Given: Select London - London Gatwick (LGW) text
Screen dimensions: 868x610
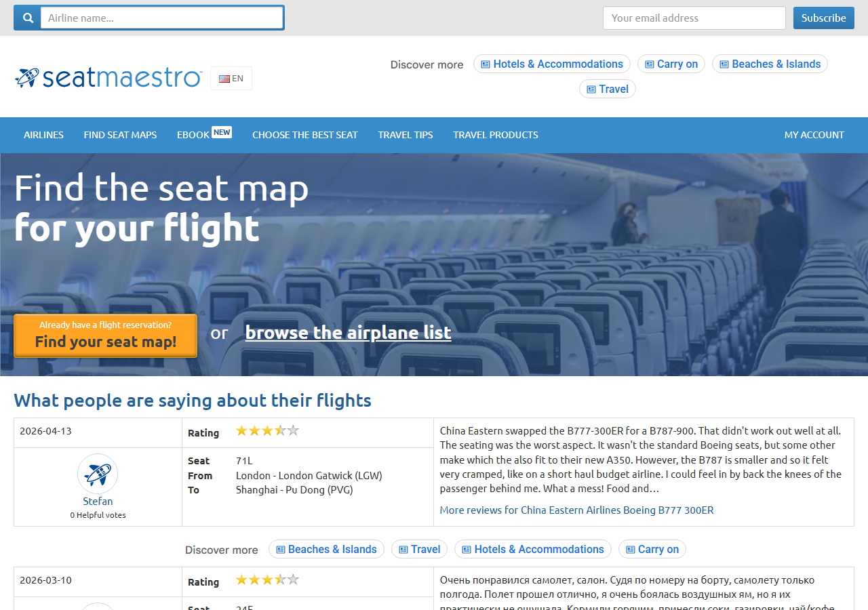Looking at the screenshot, I should coord(309,476).
